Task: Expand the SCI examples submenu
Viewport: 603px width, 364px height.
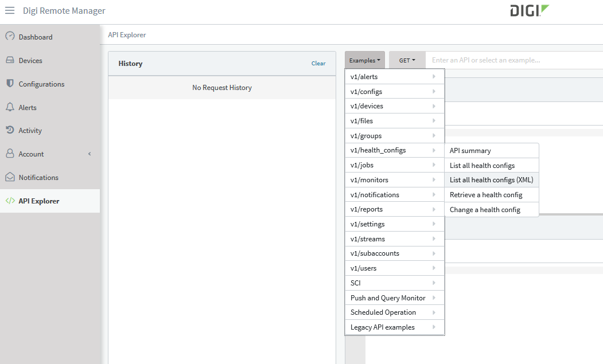Action: [x=395, y=283]
